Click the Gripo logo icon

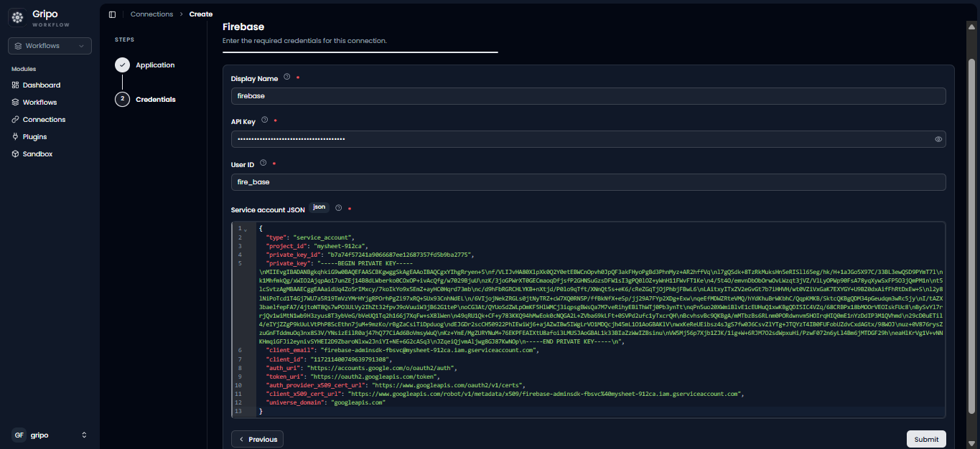[17, 19]
